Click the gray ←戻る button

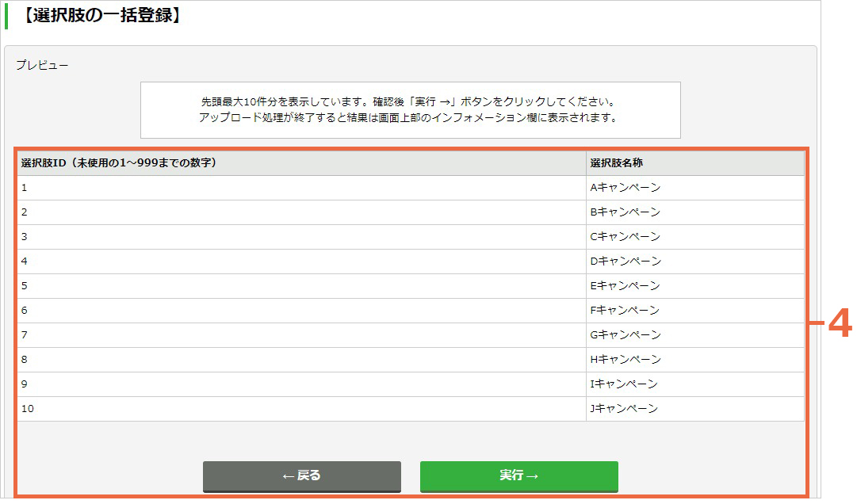(x=302, y=475)
